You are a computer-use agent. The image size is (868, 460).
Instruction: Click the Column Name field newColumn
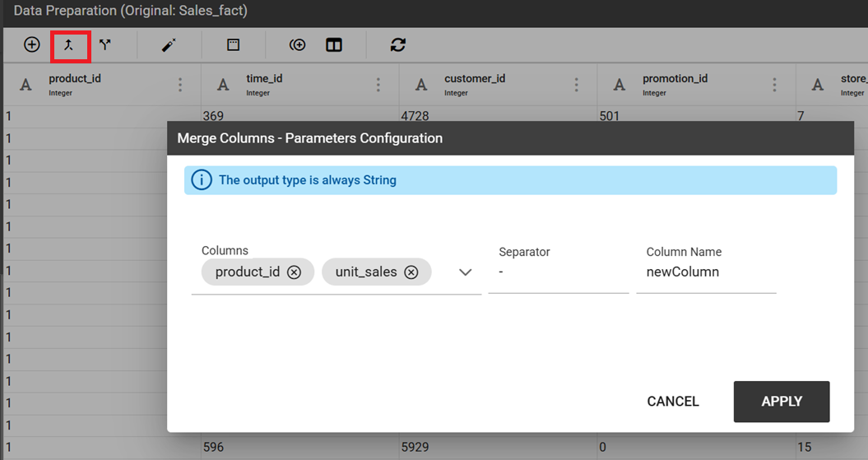707,272
